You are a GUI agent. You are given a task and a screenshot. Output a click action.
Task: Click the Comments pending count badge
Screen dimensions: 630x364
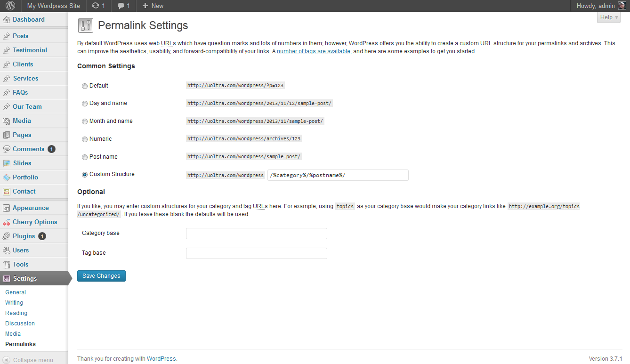pos(51,149)
